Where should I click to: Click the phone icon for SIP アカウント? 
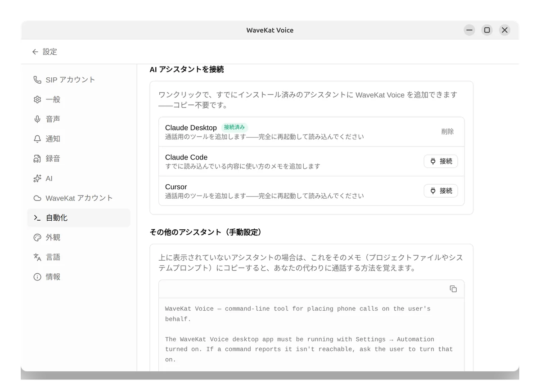coord(37,80)
